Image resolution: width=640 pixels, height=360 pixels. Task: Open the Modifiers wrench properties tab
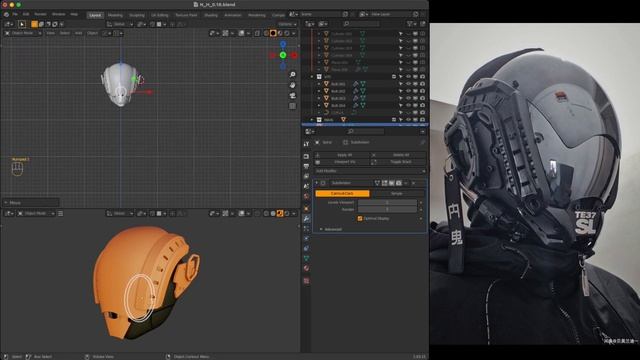307,219
